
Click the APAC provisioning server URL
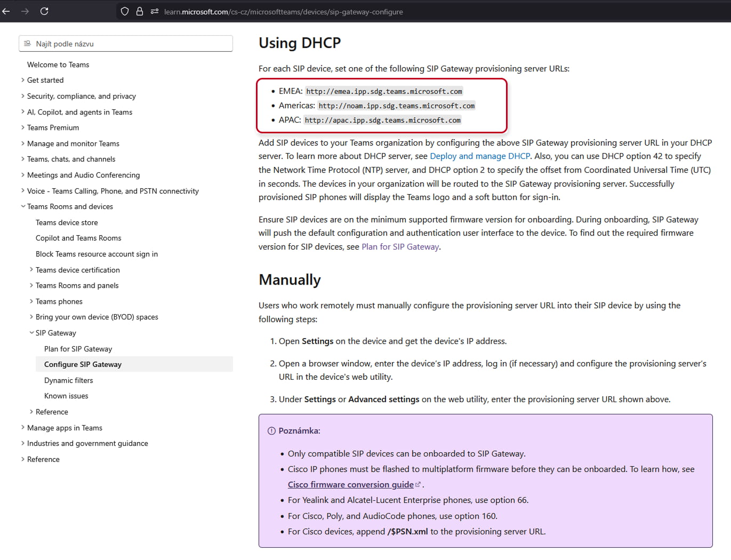382,121
